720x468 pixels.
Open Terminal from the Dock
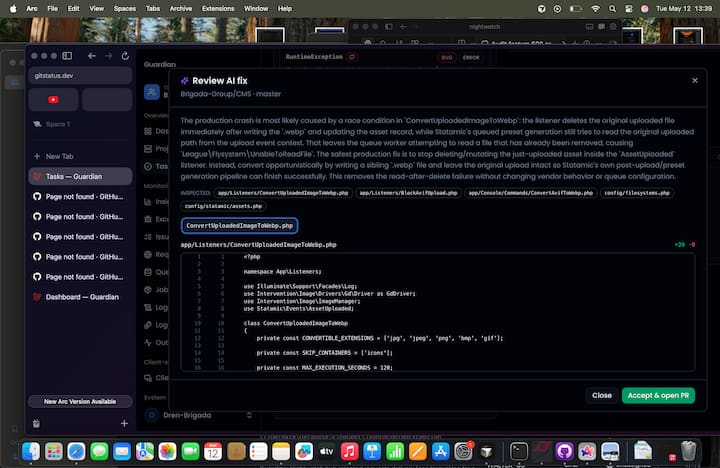519,451
